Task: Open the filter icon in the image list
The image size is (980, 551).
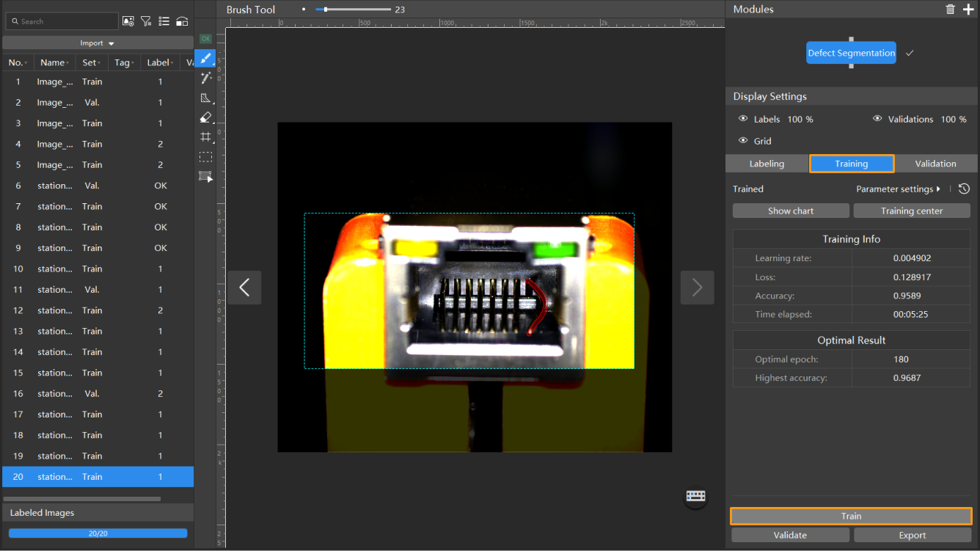Action: click(x=146, y=21)
